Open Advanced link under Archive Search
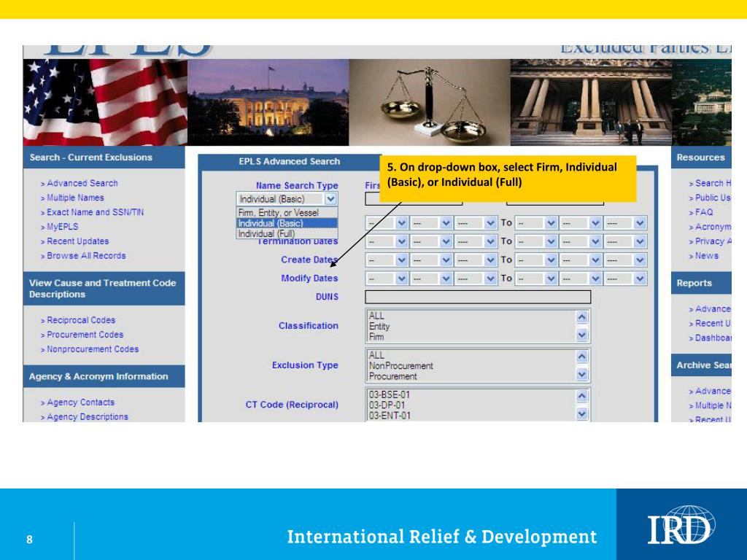Screen dimensions: 747x560 pyautogui.click(x=713, y=391)
